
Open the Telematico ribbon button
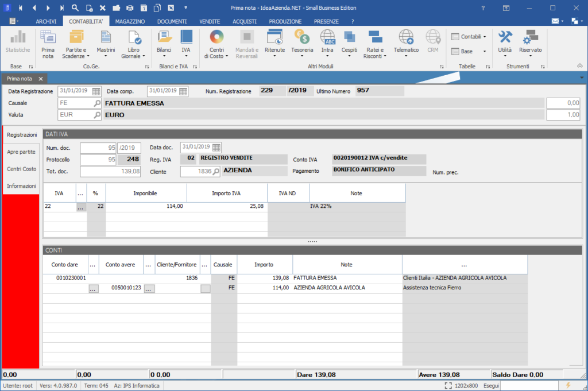click(406, 44)
